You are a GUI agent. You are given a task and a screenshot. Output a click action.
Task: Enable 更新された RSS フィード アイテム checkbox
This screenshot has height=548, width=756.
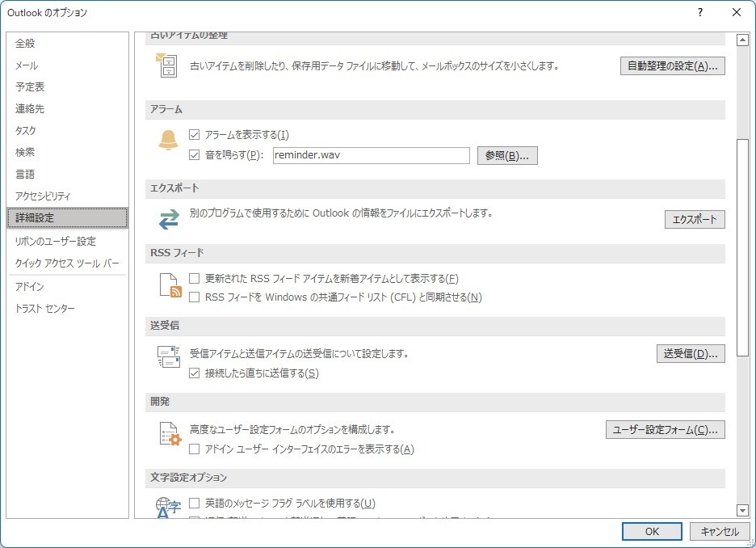click(x=195, y=278)
